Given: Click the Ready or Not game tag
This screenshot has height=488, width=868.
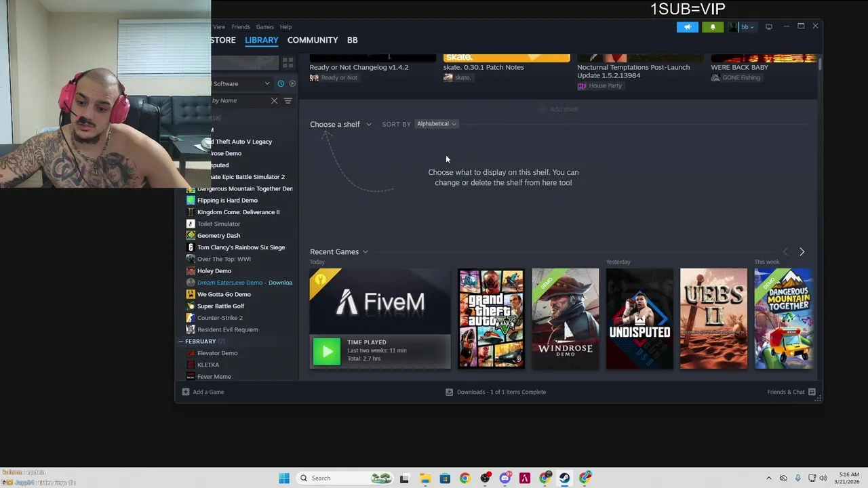Looking at the screenshot, I should tap(334, 77).
